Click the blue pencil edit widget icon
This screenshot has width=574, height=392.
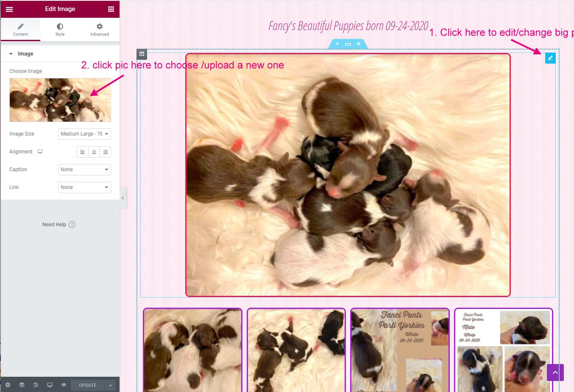(x=550, y=58)
